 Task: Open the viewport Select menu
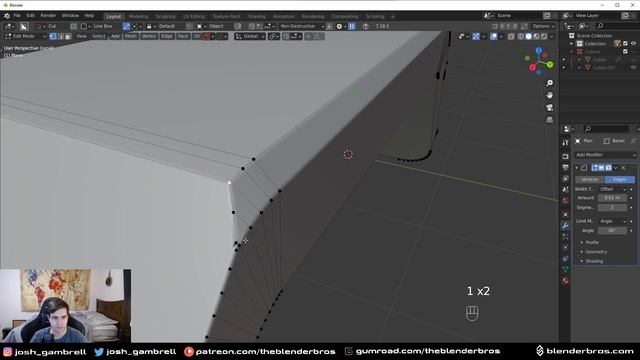[98, 36]
